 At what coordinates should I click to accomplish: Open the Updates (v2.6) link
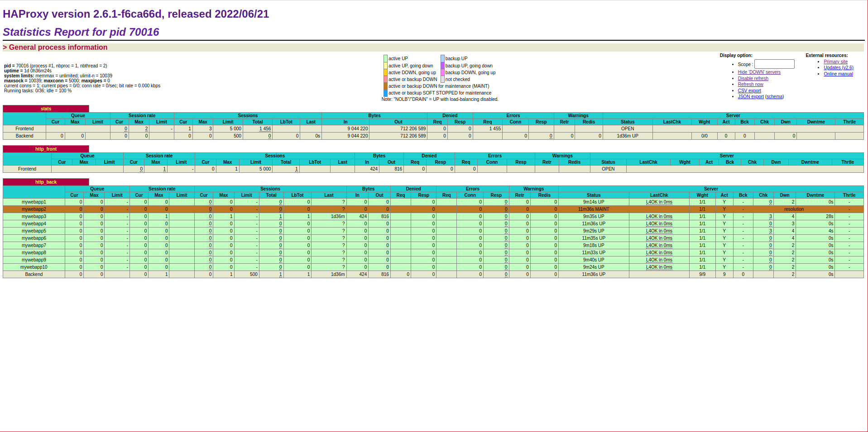coord(838,68)
